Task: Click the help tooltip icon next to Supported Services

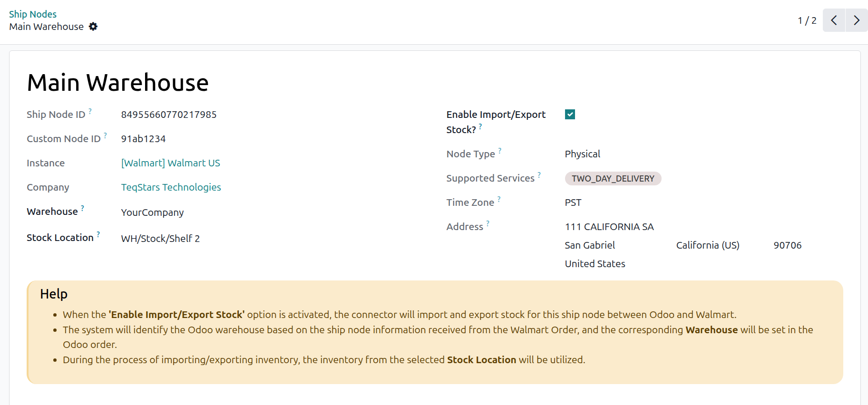Action: (x=539, y=174)
